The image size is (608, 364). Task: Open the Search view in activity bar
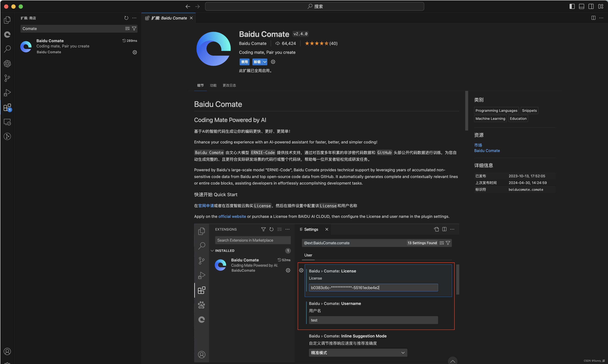(x=7, y=49)
